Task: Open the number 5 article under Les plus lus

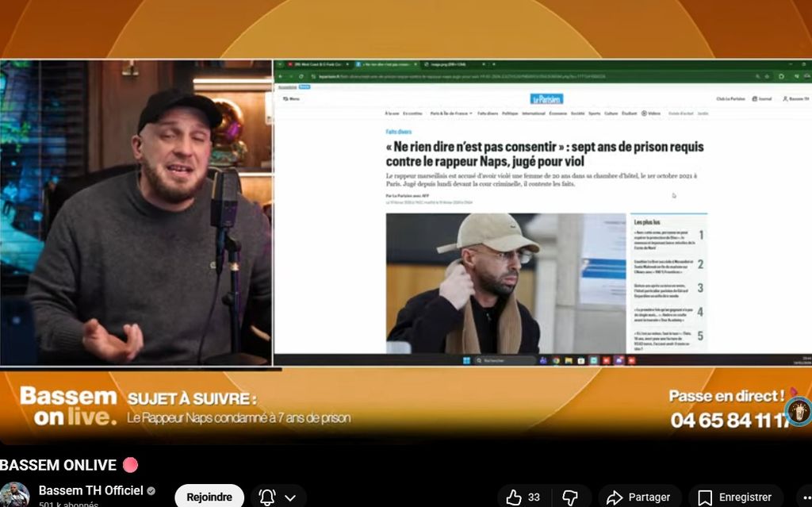Action: tap(668, 340)
